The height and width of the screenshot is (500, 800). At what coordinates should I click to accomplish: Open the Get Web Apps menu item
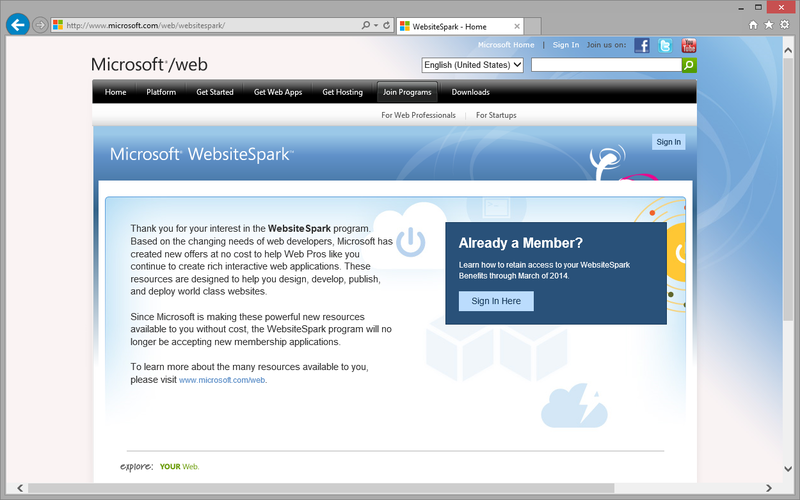(278, 92)
